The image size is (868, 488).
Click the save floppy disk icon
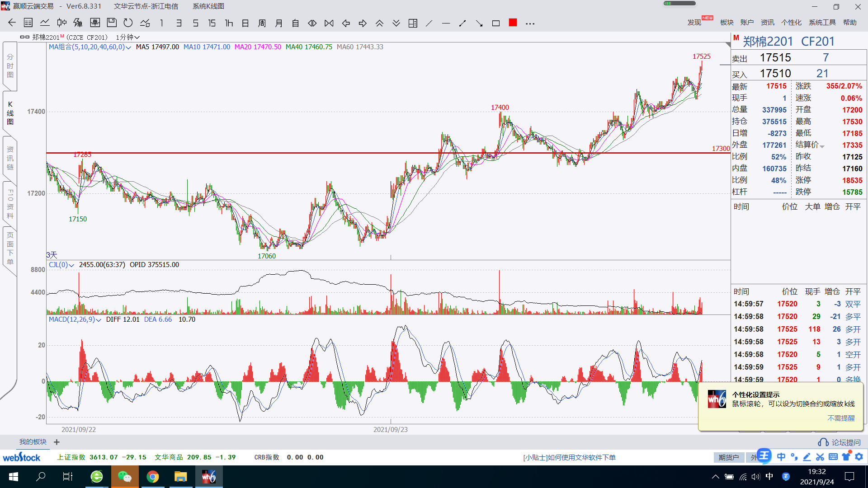[x=112, y=23]
